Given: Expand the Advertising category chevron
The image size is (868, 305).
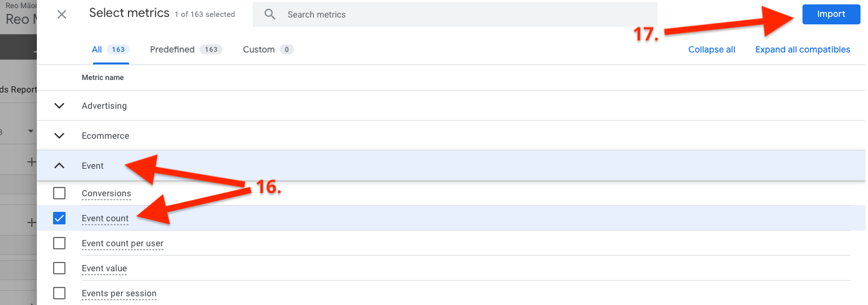Looking at the screenshot, I should point(59,106).
